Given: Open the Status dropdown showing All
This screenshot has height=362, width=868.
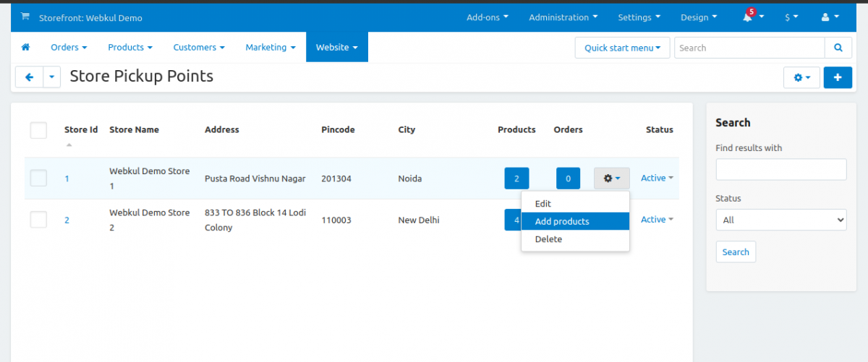Looking at the screenshot, I should tap(780, 220).
